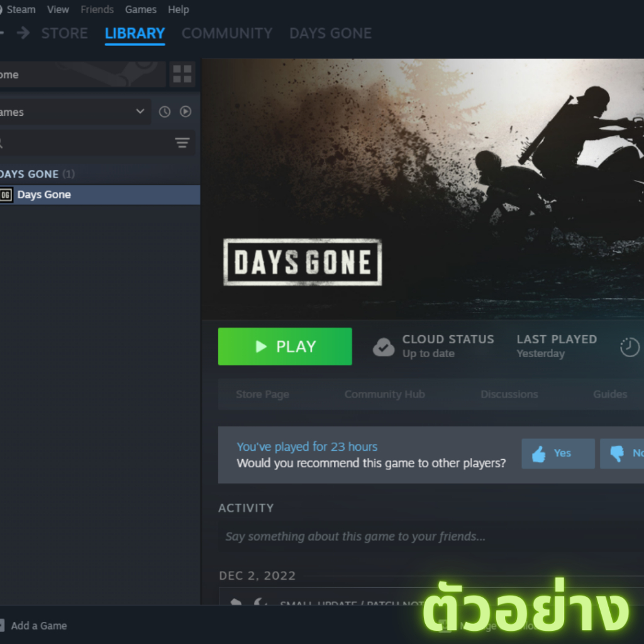644x644 pixels.
Task: Go to the COMMUNITY tab
Action: [x=226, y=33]
